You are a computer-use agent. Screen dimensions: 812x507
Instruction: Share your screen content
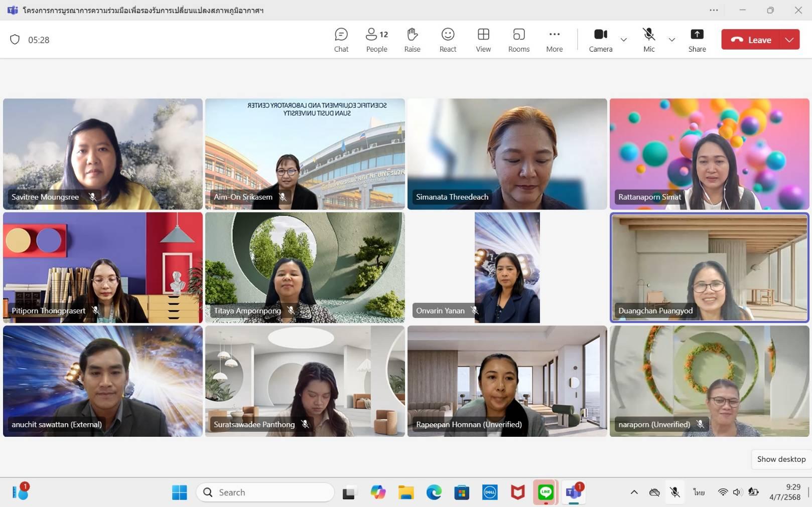click(697, 40)
